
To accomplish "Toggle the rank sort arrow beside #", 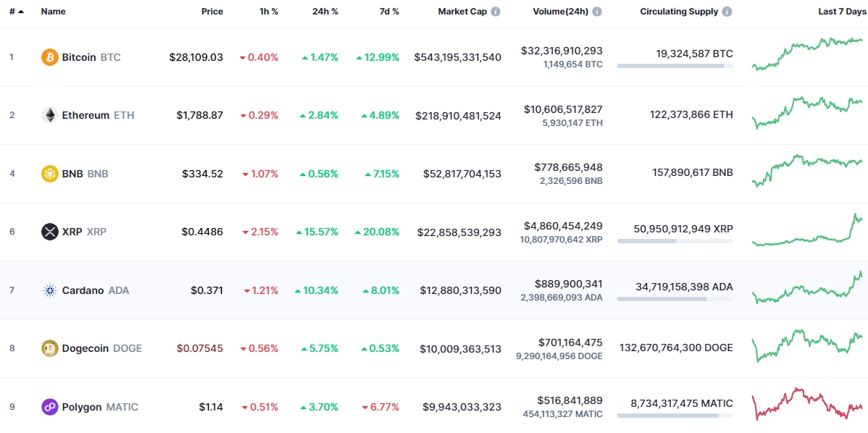I will pos(21,12).
